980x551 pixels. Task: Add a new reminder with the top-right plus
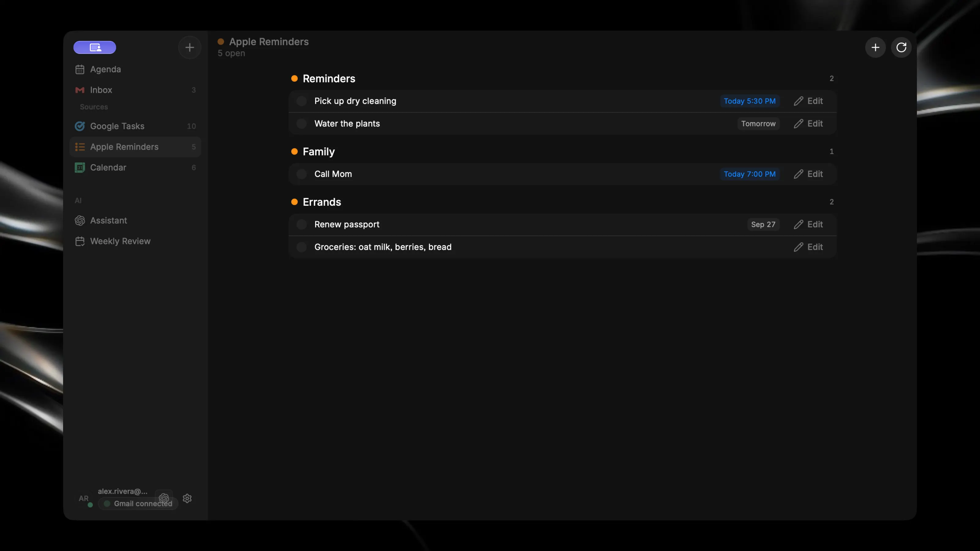pos(875,47)
